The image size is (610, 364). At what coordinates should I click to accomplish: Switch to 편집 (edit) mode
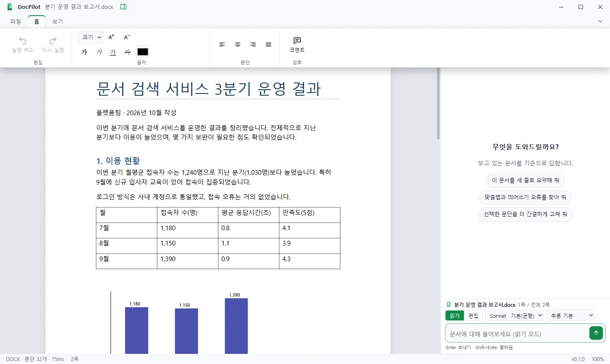(x=473, y=316)
